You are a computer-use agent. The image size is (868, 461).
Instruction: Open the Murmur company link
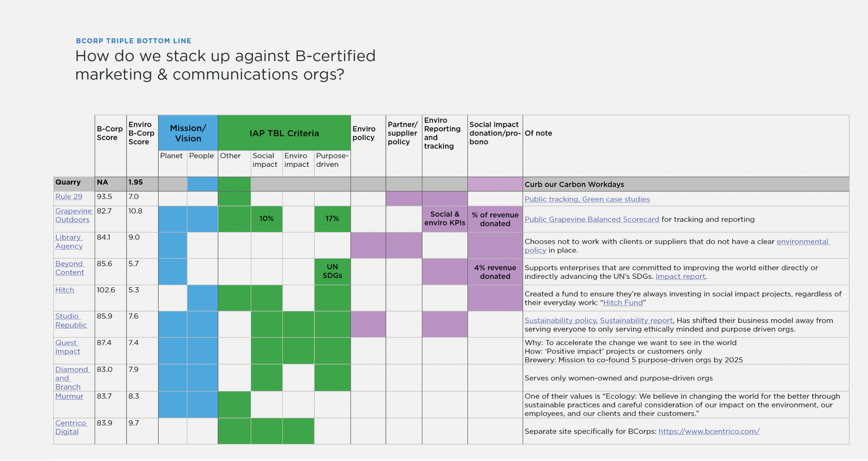click(x=69, y=396)
